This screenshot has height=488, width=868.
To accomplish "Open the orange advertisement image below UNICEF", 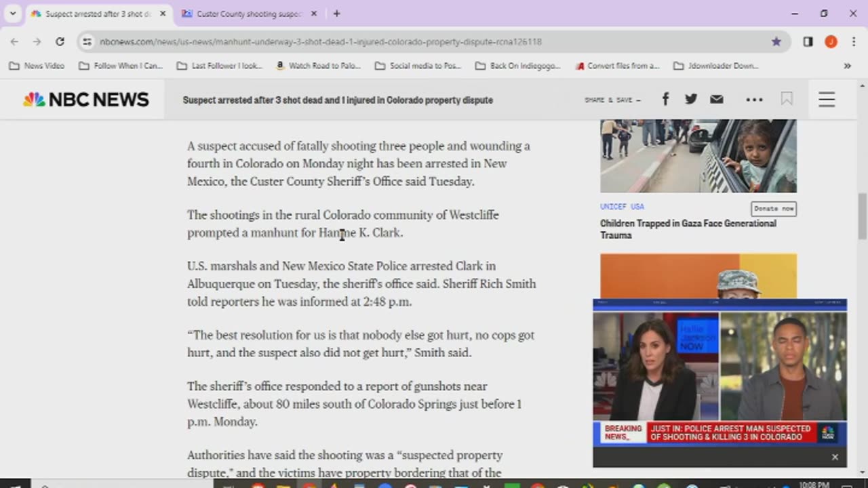I will coord(698,276).
